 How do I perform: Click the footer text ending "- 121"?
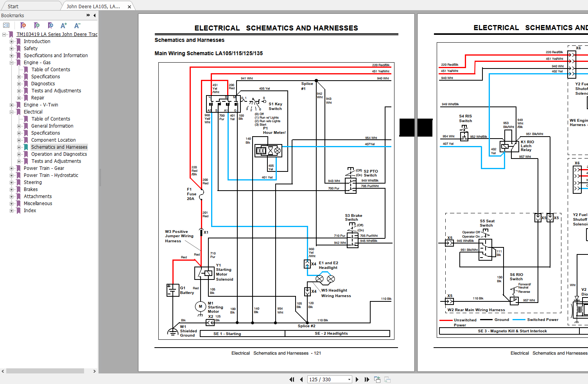[x=276, y=353]
